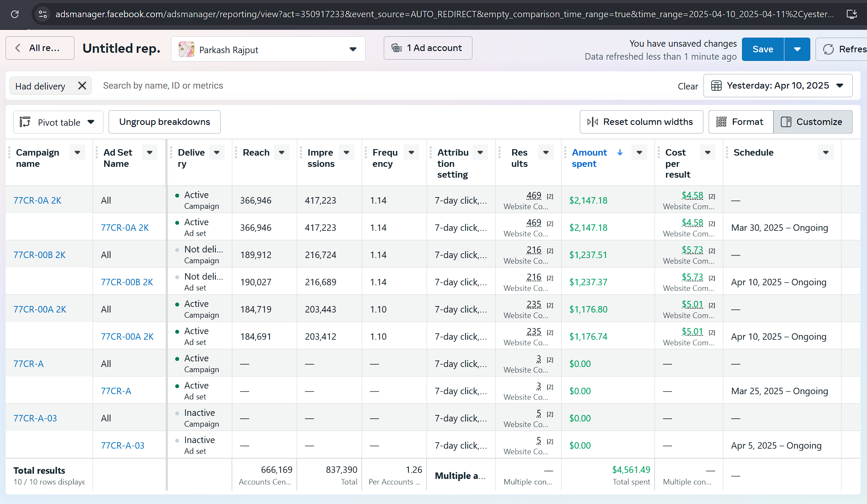Remove the Had delivery filter
Image resolution: width=867 pixels, height=504 pixels.
(x=82, y=86)
